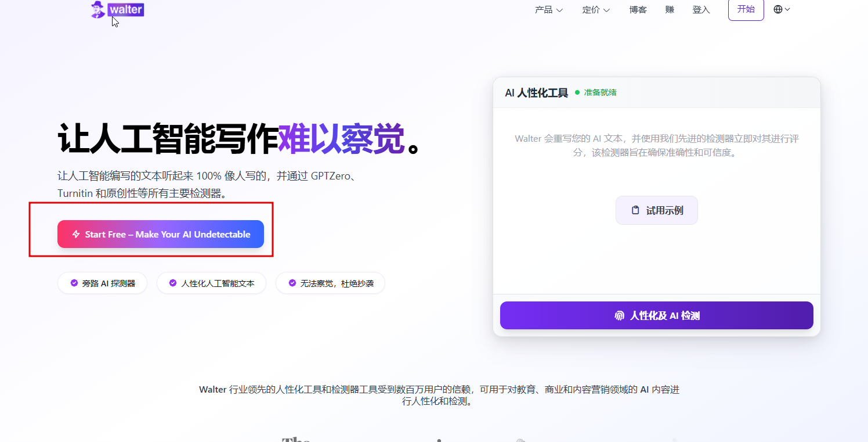The width and height of the screenshot is (868, 442).
Task: Click the lightning icon on Start Free button
Action: click(76, 234)
